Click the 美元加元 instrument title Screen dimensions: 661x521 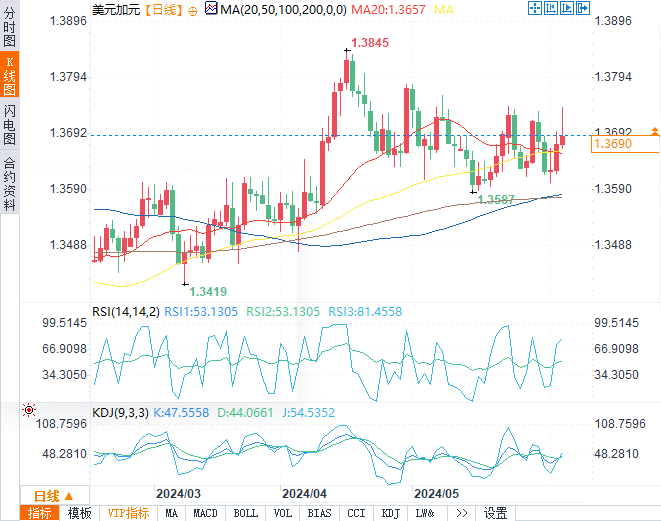[116, 10]
